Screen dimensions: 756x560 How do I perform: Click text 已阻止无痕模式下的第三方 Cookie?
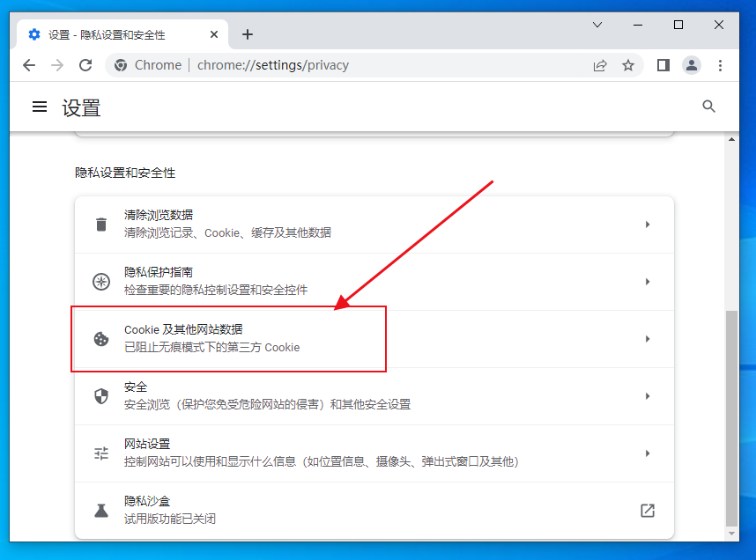(211, 348)
